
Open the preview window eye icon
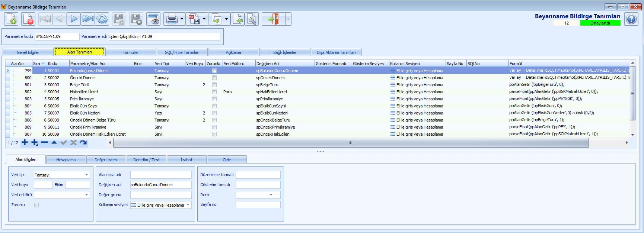coord(153,19)
